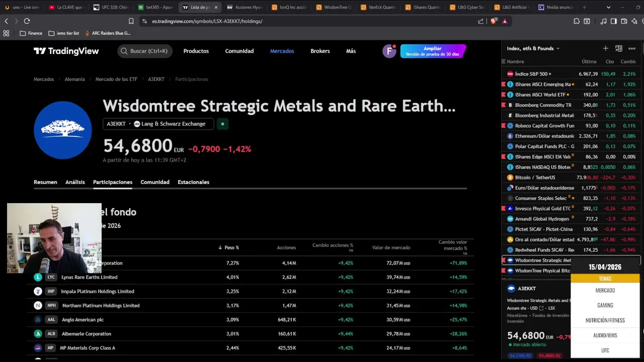
Task: Open the Más menu in navigation
Action: tap(351, 51)
